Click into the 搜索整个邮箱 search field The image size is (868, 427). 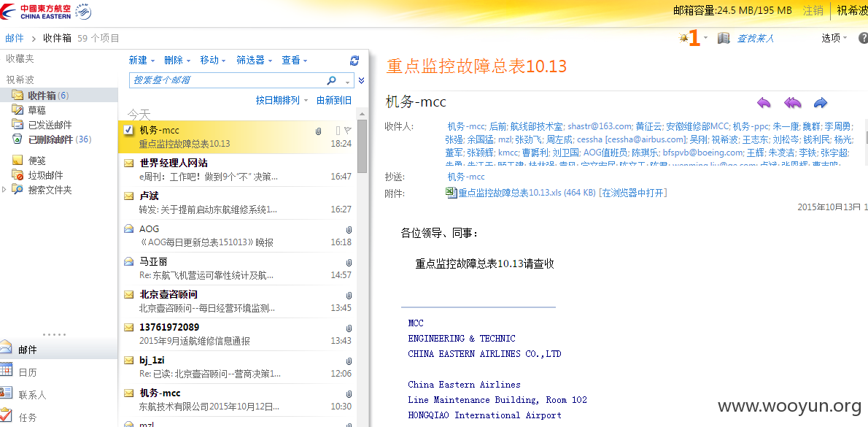point(227,80)
